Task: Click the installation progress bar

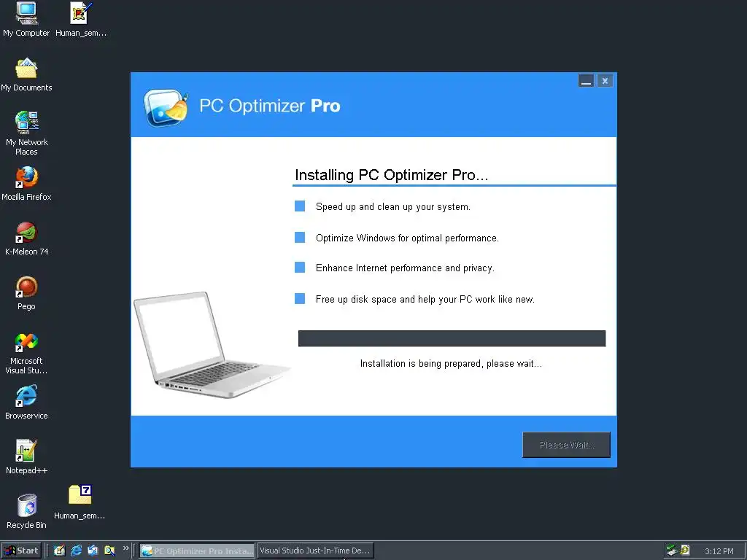Action: point(452,338)
